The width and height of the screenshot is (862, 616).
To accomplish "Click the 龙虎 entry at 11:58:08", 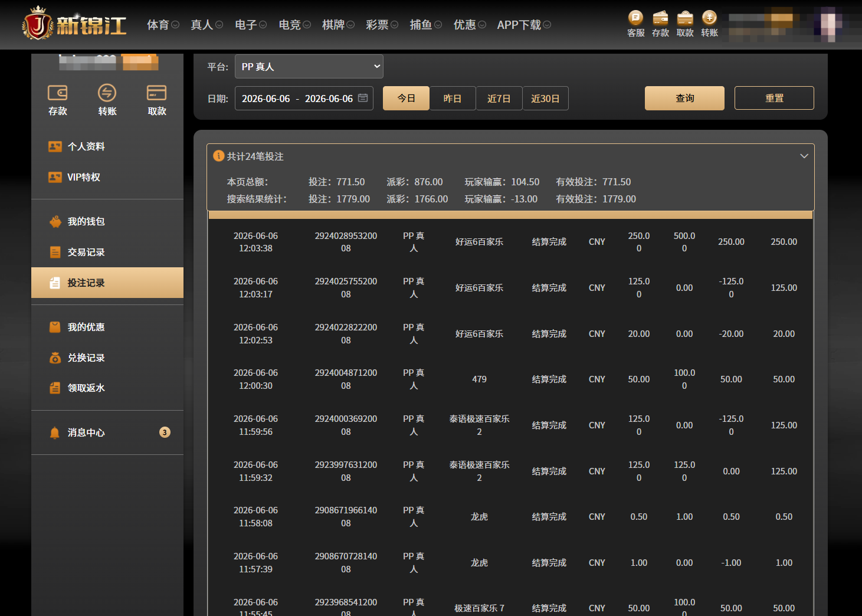I will (x=479, y=517).
